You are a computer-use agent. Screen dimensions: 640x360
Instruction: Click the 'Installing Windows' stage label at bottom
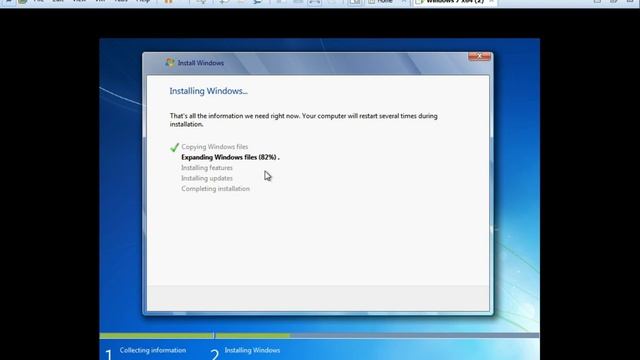252,350
